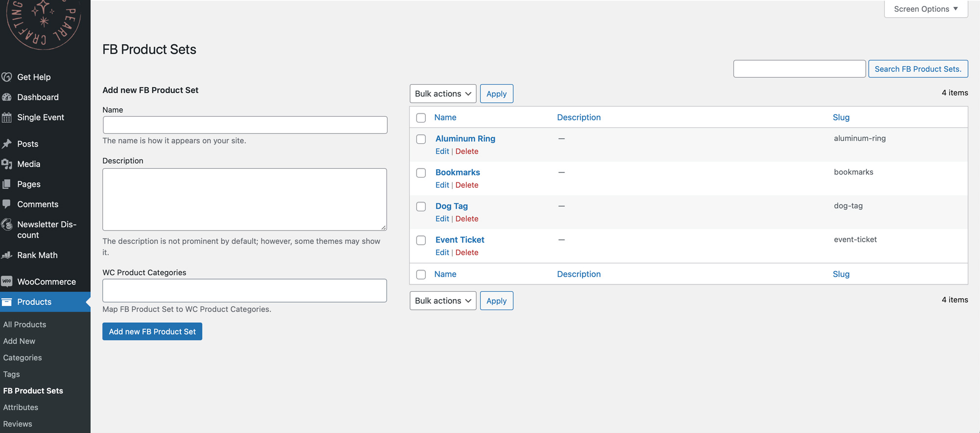This screenshot has width=980, height=433.
Task: Click the WooCommerce logo icon
Action: (7, 281)
